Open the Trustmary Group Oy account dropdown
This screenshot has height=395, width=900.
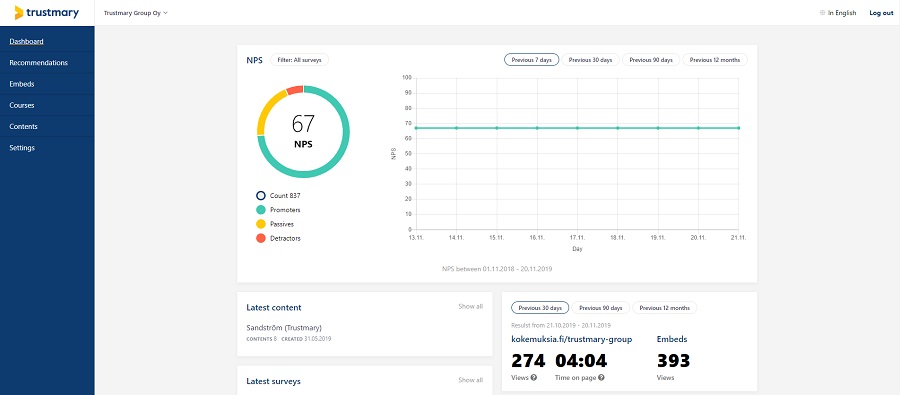[135, 13]
